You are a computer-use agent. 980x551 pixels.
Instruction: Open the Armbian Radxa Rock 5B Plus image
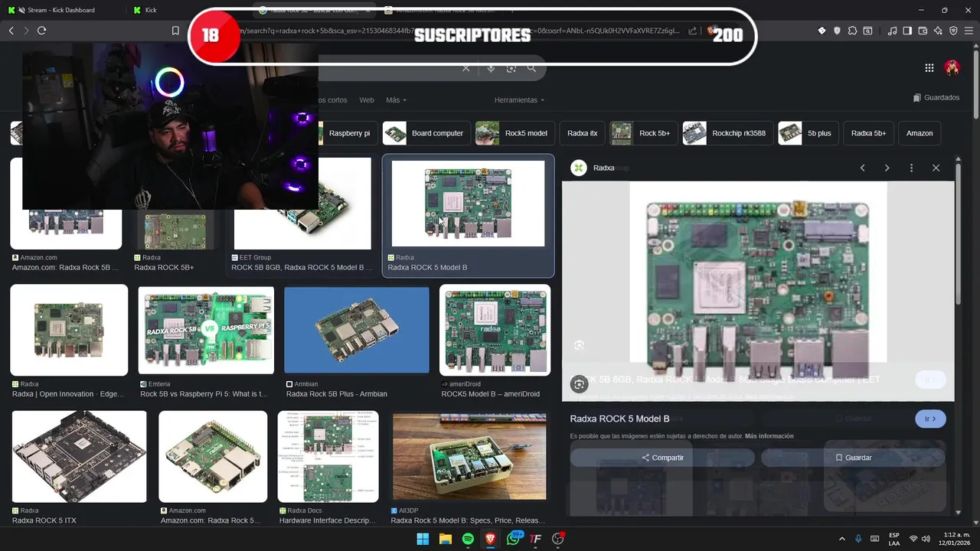pos(357,331)
